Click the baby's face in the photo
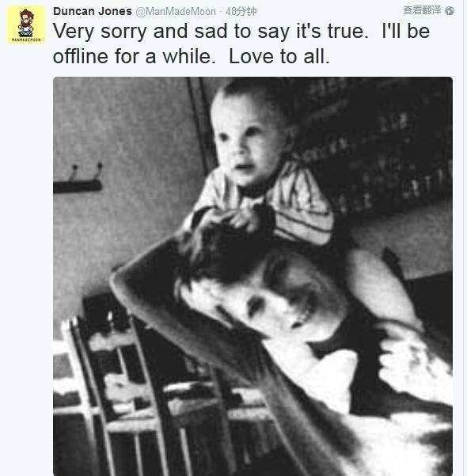Viewport: 467px width, 476px height. tap(246, 137)
